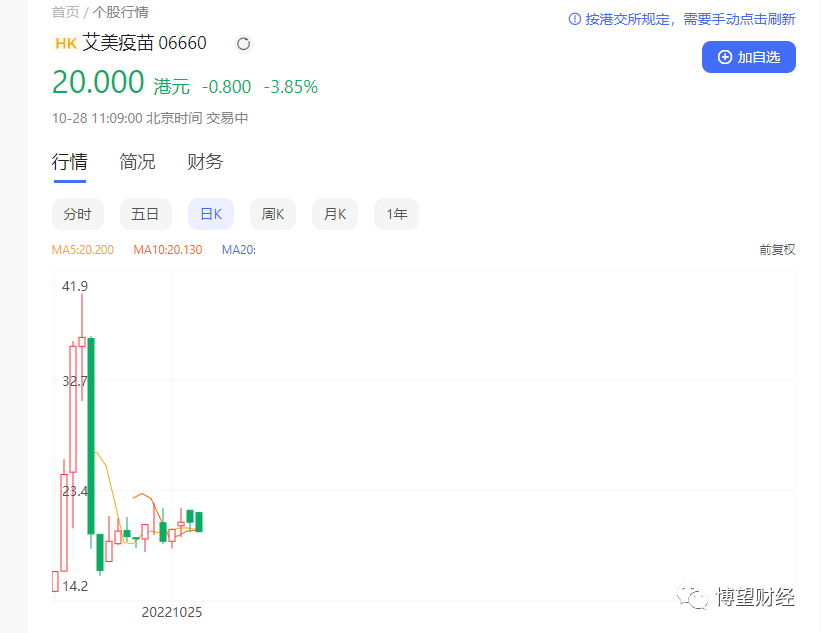The width and height of the screenshot is (821, 633).
Task: Click the stock name 艾美疫苗 06660
Action: [145, 43]
